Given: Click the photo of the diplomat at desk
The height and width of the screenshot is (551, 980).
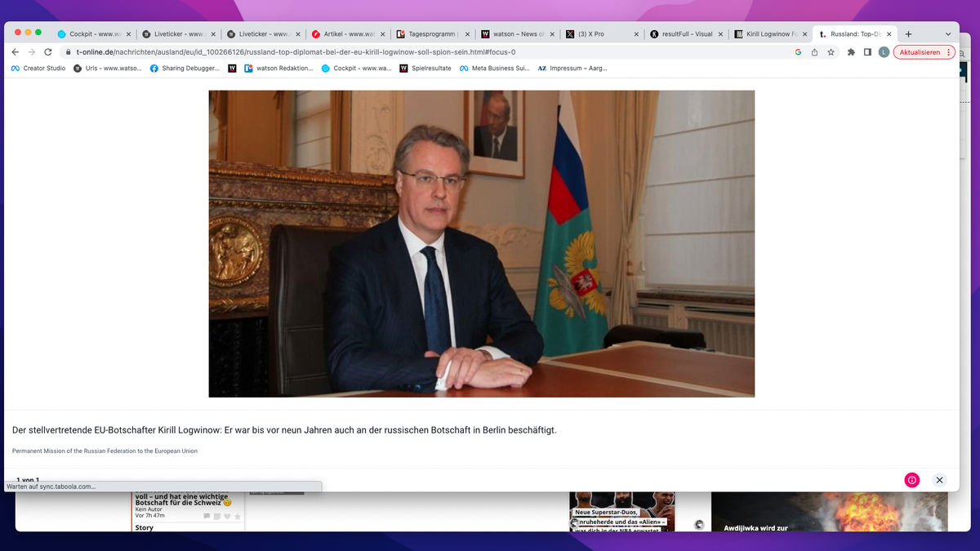Looking at the screenshot, I should 482,243.
